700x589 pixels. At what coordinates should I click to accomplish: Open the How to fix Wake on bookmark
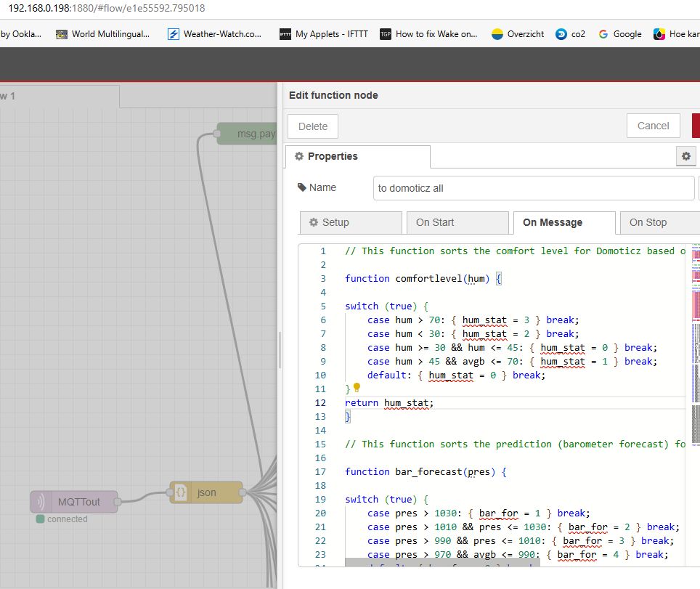point(428,34)
